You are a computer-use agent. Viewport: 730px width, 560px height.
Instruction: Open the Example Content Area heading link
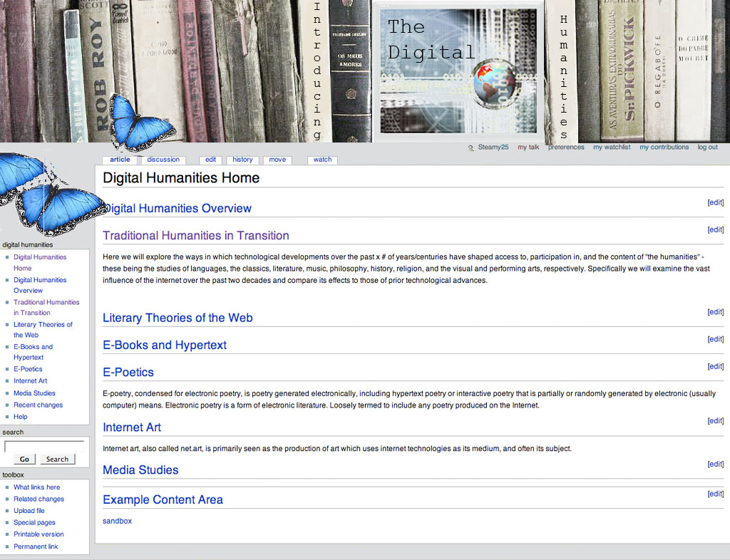click(x=163, y=499)
